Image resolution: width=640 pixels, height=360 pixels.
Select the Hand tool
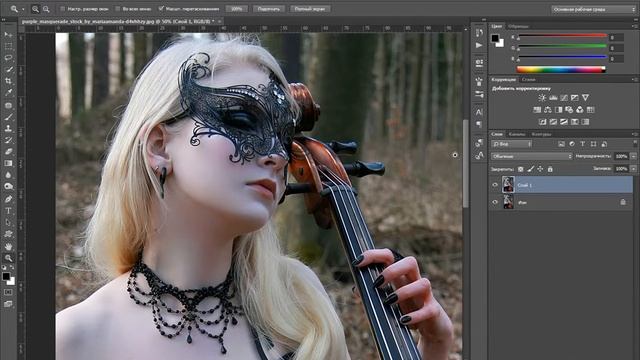coord(8,247)
